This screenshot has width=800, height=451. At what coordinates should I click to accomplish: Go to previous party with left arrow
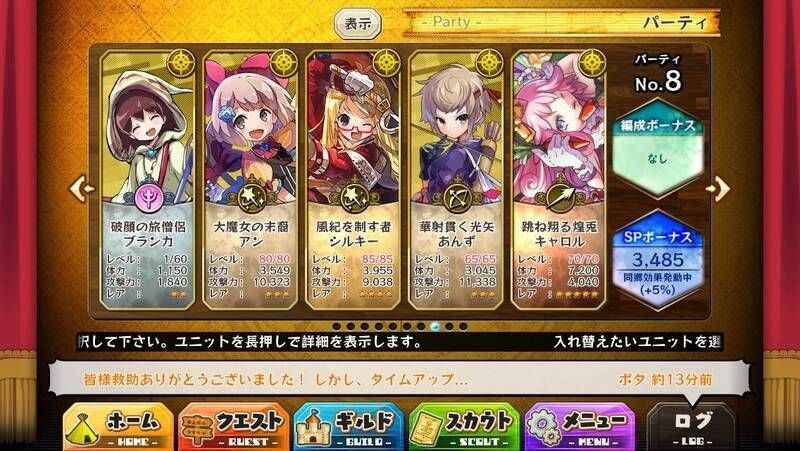point(81,189)
